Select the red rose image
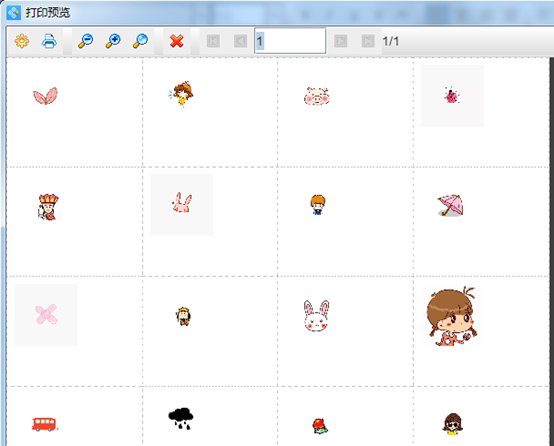This screenshot has width=554, height=446. pyautogui.click(x=320, y=426)
